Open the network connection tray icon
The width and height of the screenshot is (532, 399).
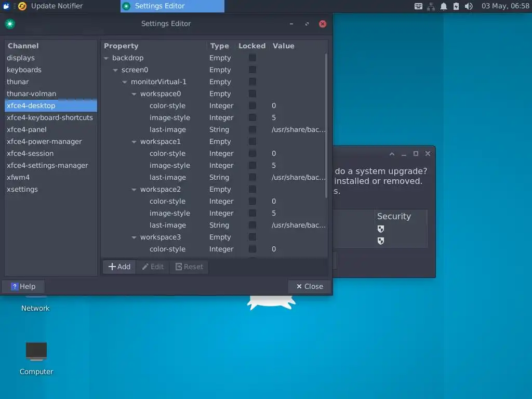[x=431, y=6]
